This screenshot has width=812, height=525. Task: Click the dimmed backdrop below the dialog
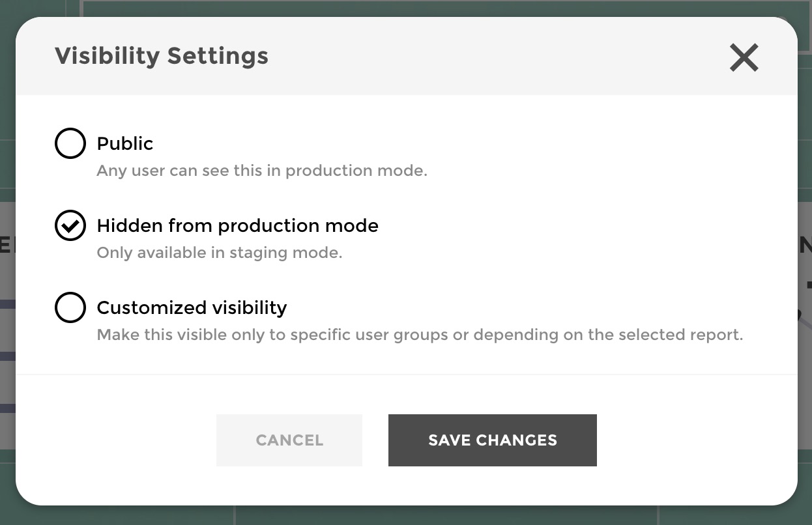coord(406,516)
